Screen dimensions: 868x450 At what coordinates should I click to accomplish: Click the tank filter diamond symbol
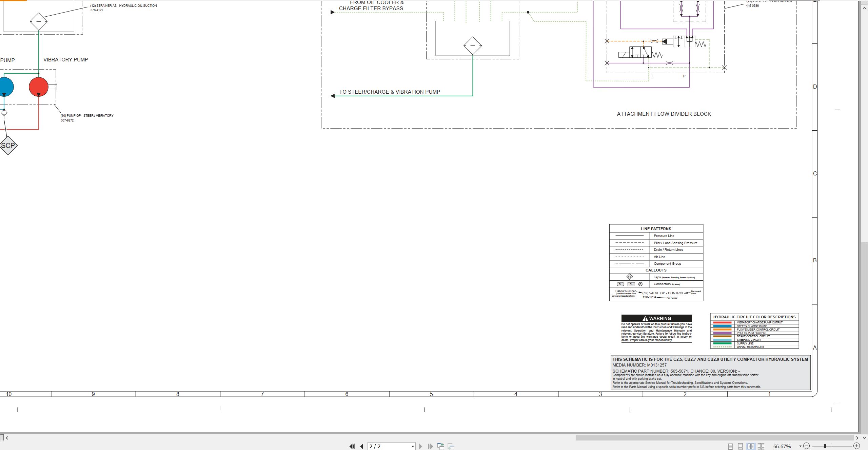point(473,45)
